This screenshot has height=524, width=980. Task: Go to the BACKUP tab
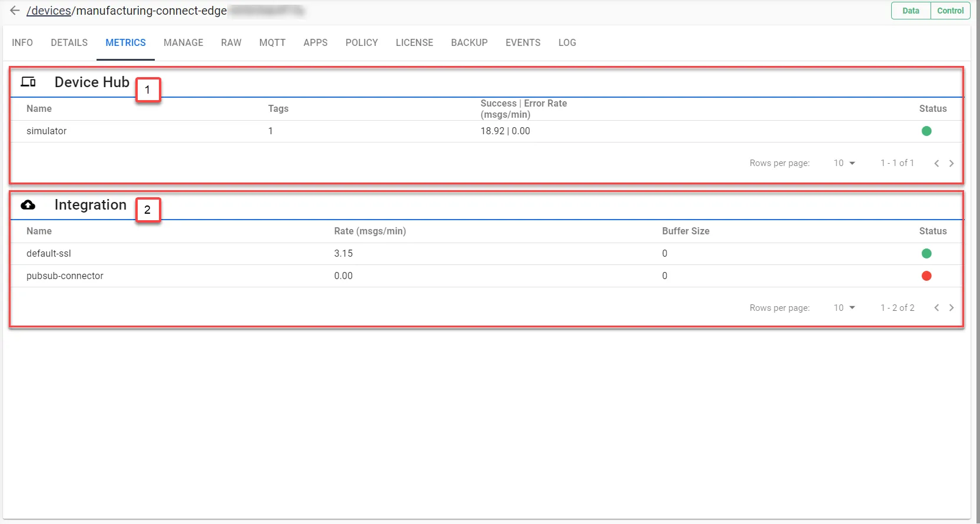[469, 42]
